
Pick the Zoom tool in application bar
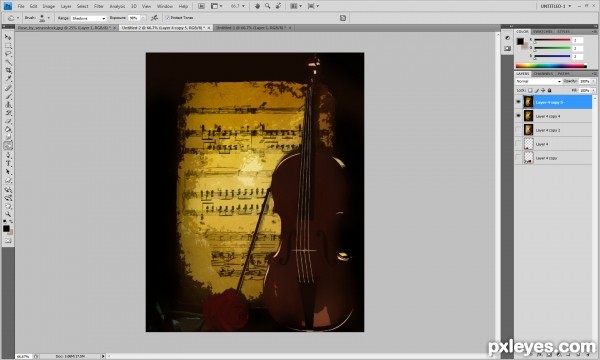[267, 6]
